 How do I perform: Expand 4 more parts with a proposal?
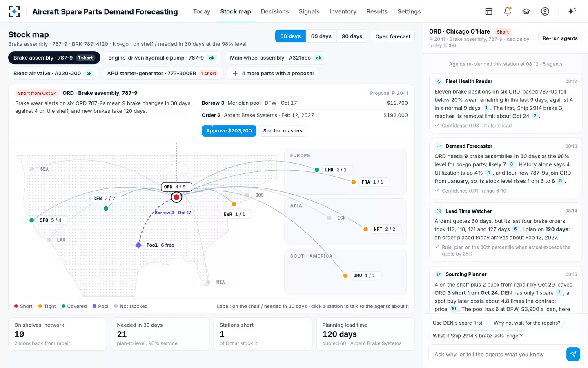[273, 73]
